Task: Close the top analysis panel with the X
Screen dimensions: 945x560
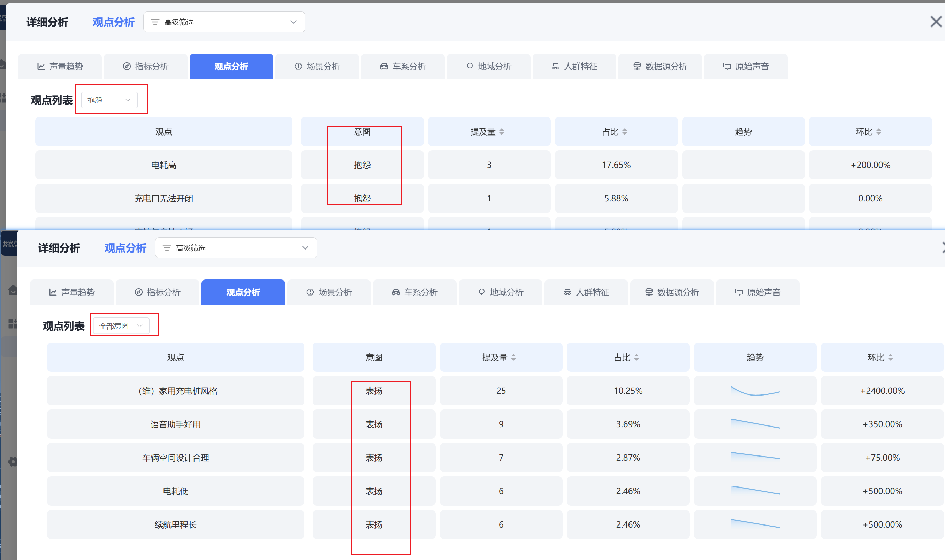Action: (936, 22)
